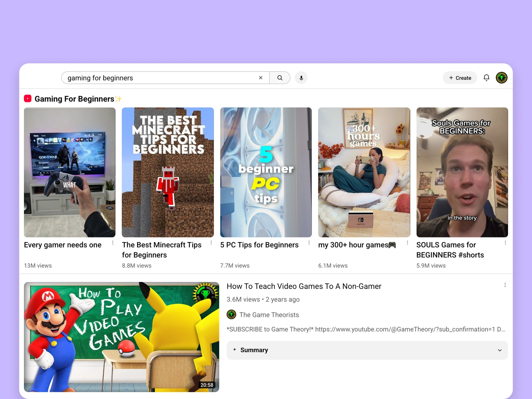This screenshot has width=532, height=399.
Task: Click the title 'Every gamer needs one'
Action: pyautogui.click(x=63, y=245)
